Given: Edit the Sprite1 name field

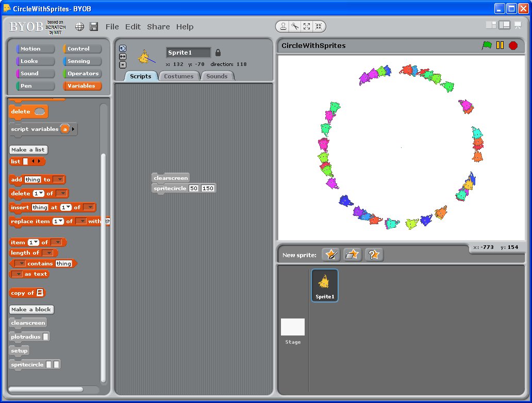Looking at the screenshot, I should (188, 53).
